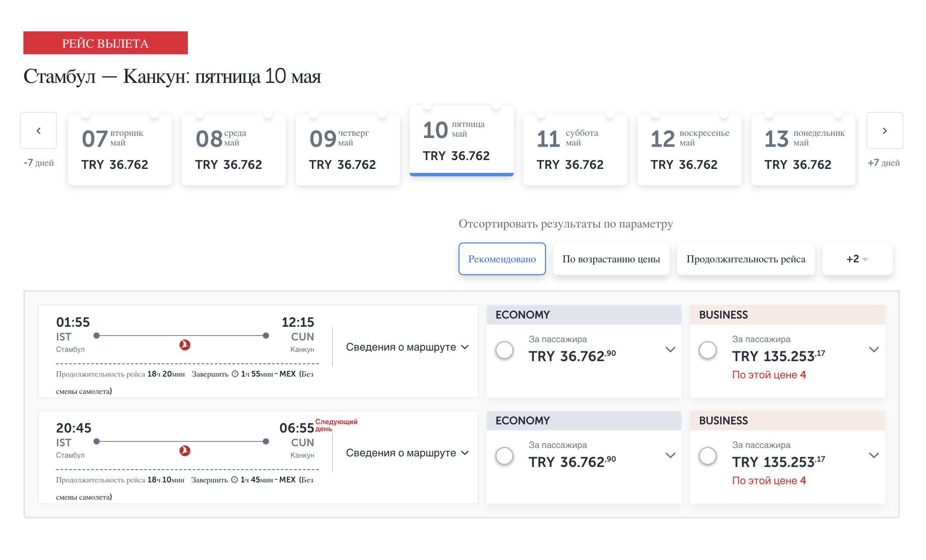Select the 11 суббота date card

(x=575, y=150)
